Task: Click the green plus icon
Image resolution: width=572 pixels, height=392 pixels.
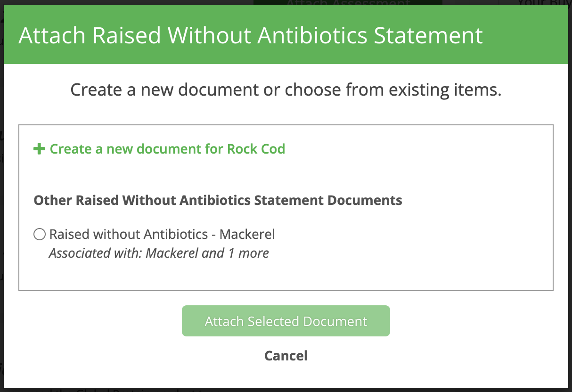Action: tap(39, 149)
